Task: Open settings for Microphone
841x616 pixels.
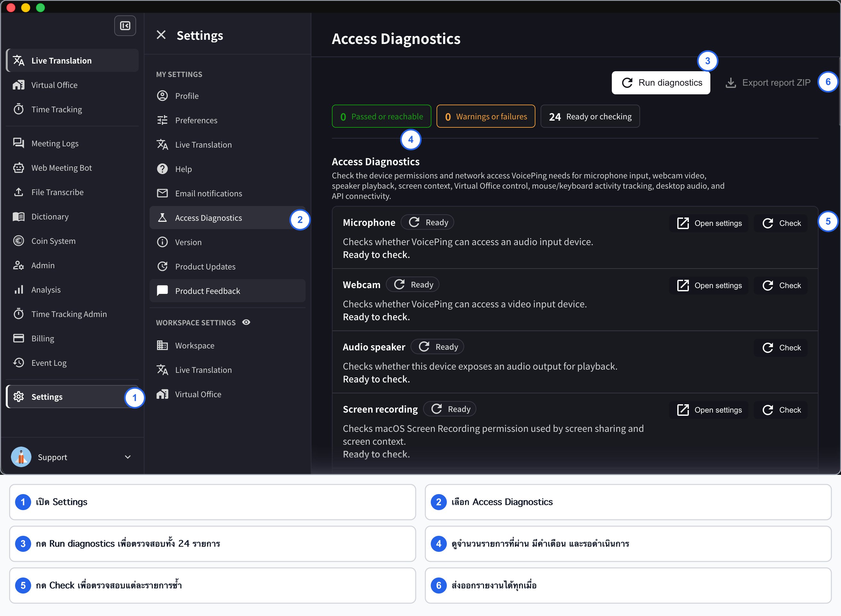Action: [709, 223]
